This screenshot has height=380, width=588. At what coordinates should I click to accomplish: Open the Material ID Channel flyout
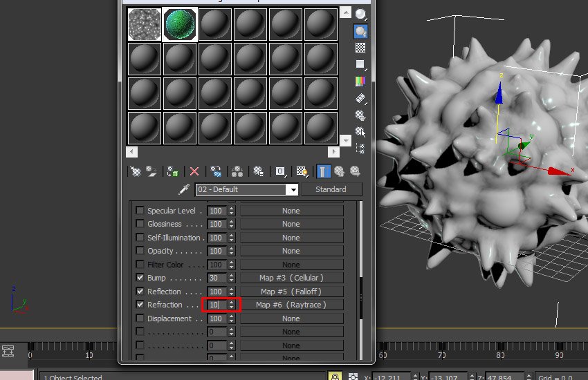coord(280,171)
